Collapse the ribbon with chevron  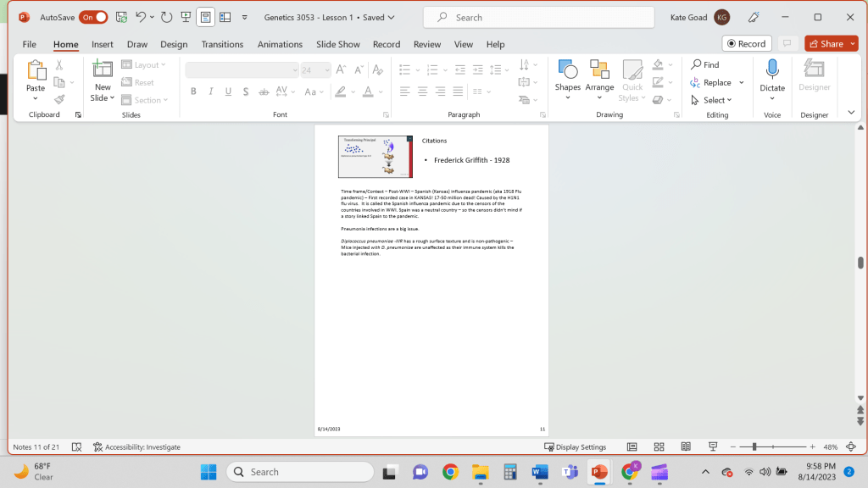point(851,113)
